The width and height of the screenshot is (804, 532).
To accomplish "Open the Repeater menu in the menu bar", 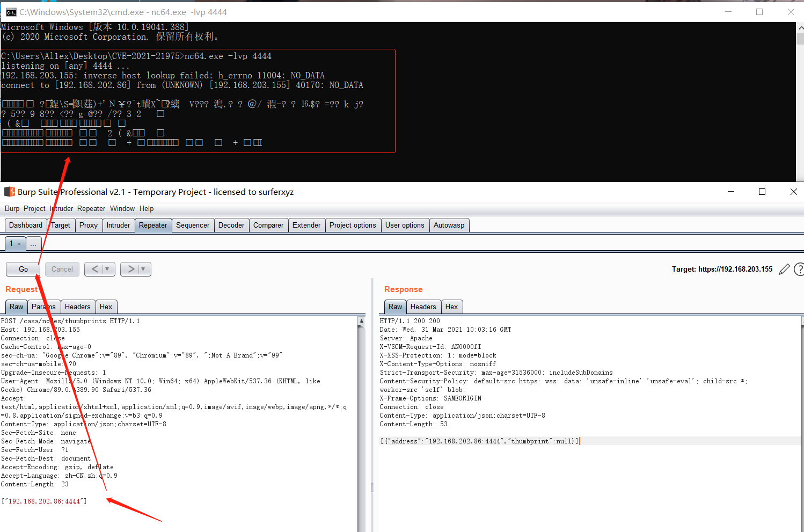I will (x=91, y=208).
